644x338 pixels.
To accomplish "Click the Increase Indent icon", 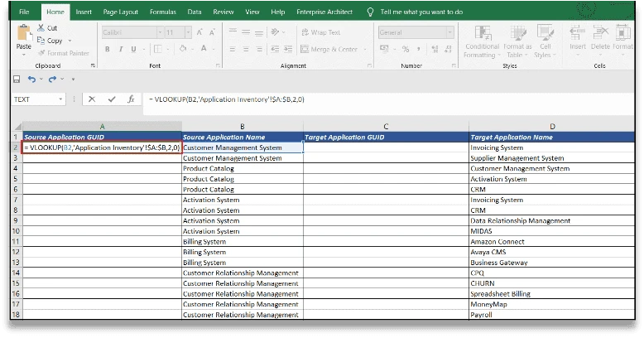I will 288,50.
